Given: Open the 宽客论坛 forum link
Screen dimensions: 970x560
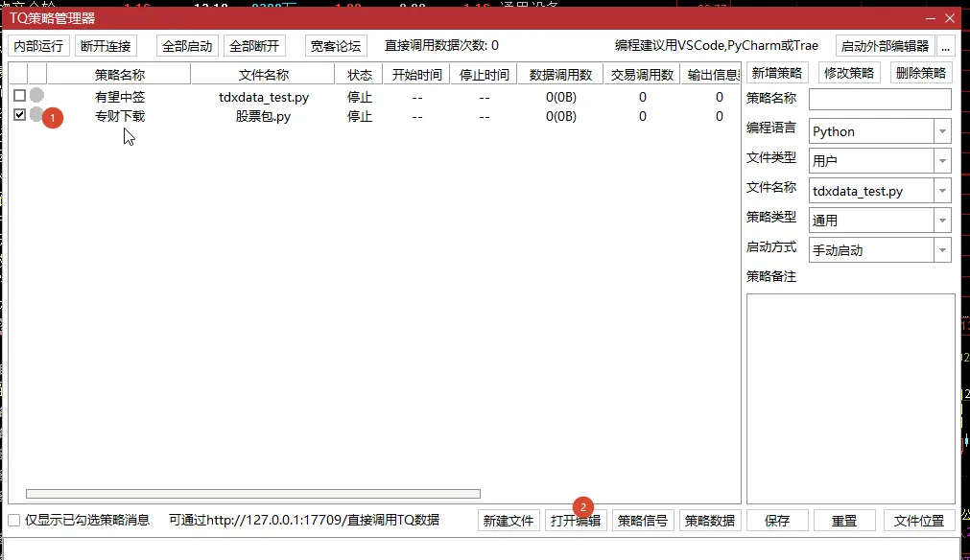Looking at the screenshot, I should (x=336, y=46).
